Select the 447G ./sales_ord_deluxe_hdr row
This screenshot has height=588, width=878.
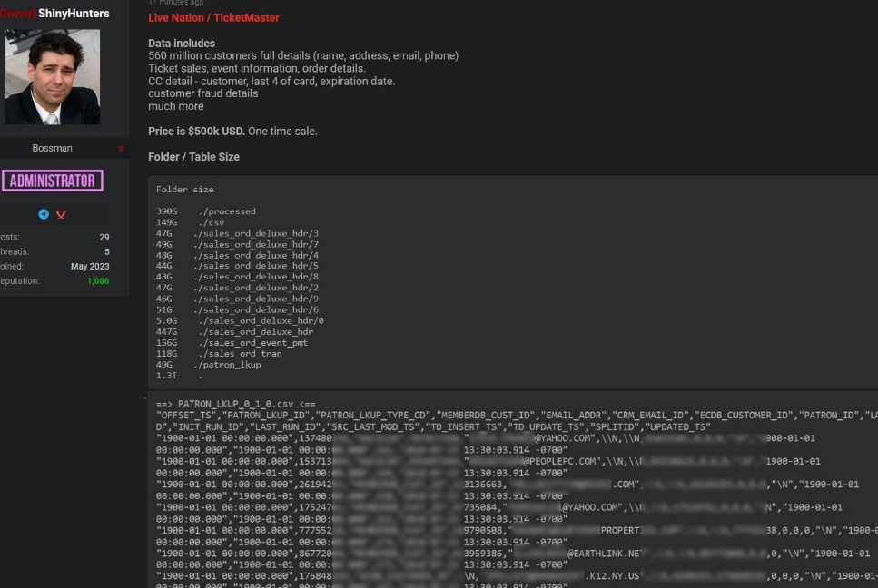tap(234, 332)
